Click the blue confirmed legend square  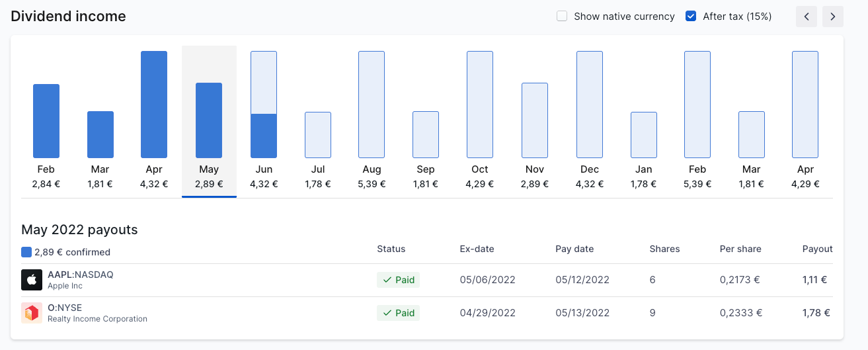coord(26,252)
